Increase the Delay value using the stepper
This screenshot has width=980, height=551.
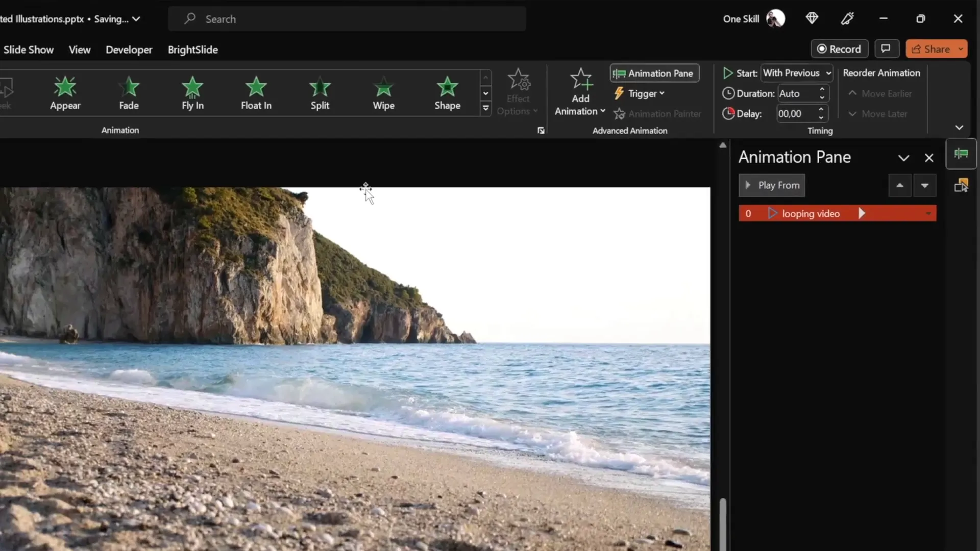point(821,110)
